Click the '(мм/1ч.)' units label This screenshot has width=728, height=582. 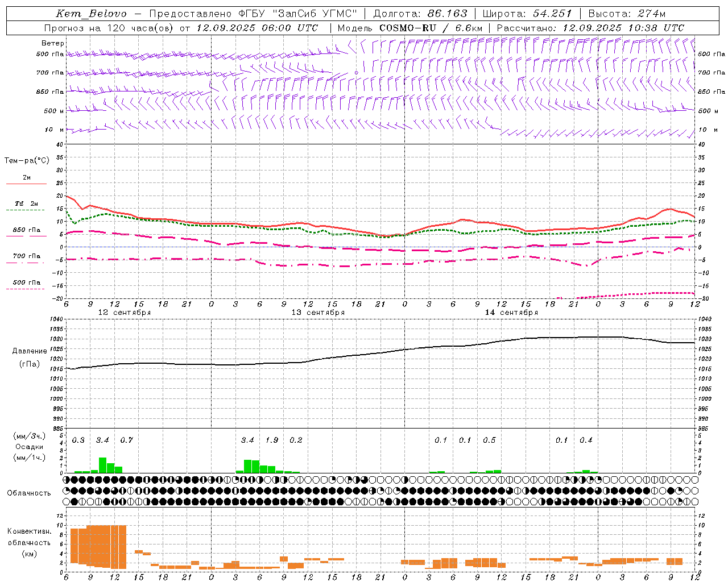click(29, 458)
